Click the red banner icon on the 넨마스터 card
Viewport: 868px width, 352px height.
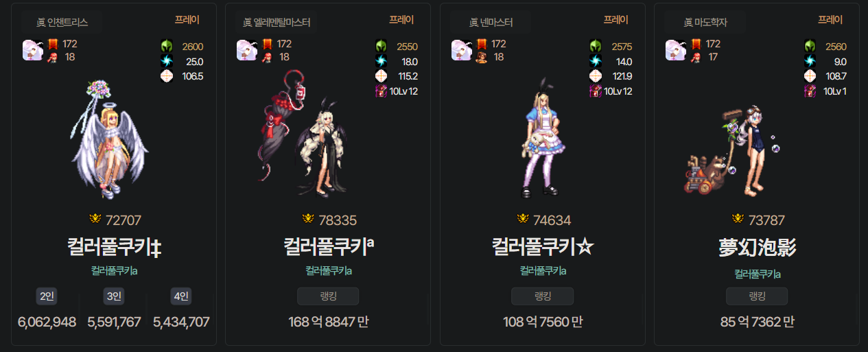point(482,44)
